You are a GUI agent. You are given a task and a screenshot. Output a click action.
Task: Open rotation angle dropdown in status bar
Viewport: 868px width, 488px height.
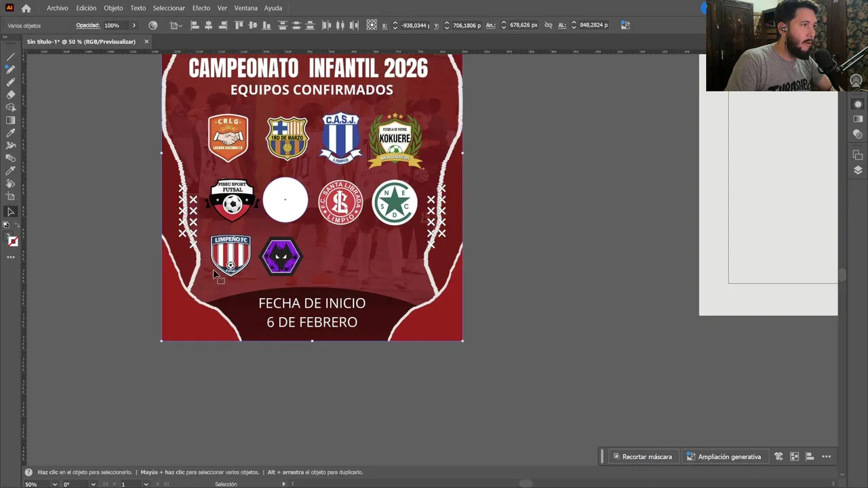click(93, 484)
